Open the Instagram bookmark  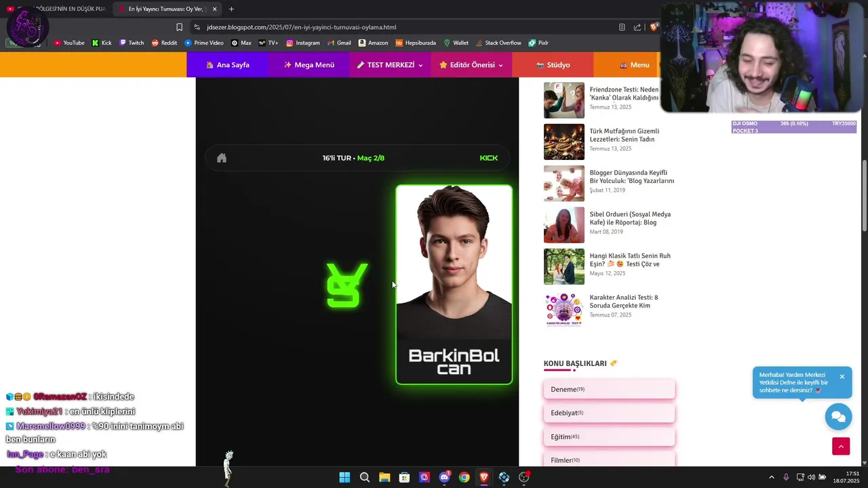[302, 43]
